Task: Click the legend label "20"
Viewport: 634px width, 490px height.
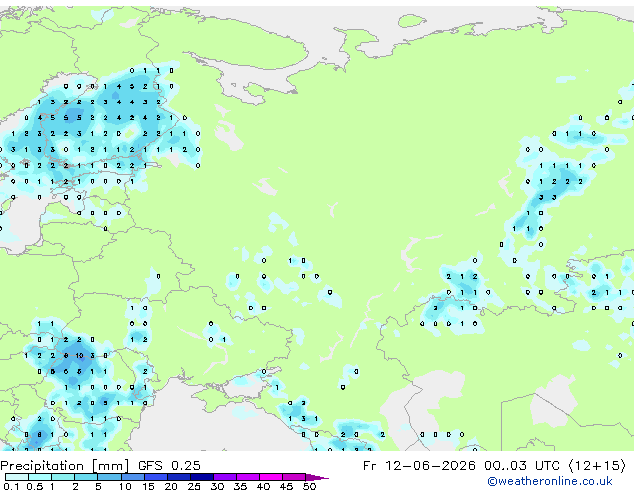Action: click(x=171, y=486)
